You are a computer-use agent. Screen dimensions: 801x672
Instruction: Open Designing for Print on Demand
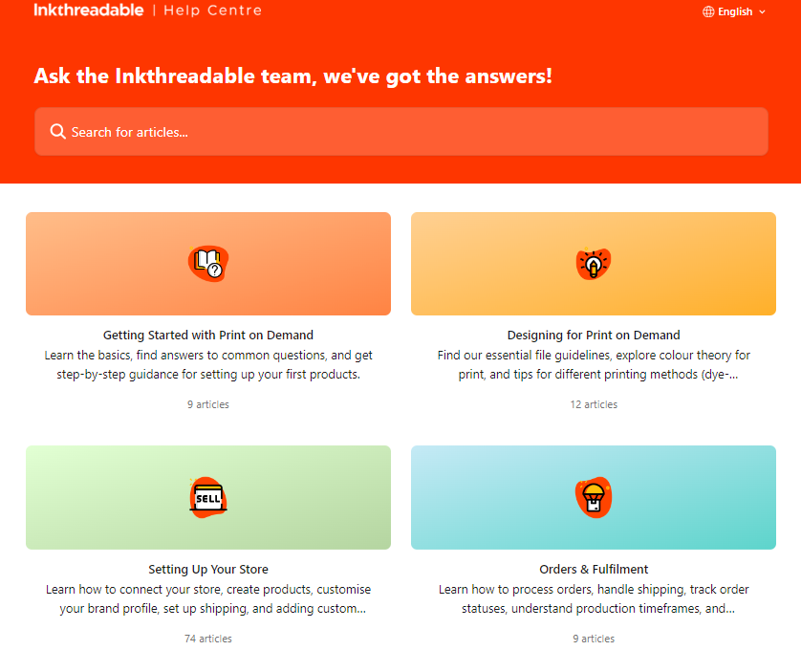(x=593, y=336)
